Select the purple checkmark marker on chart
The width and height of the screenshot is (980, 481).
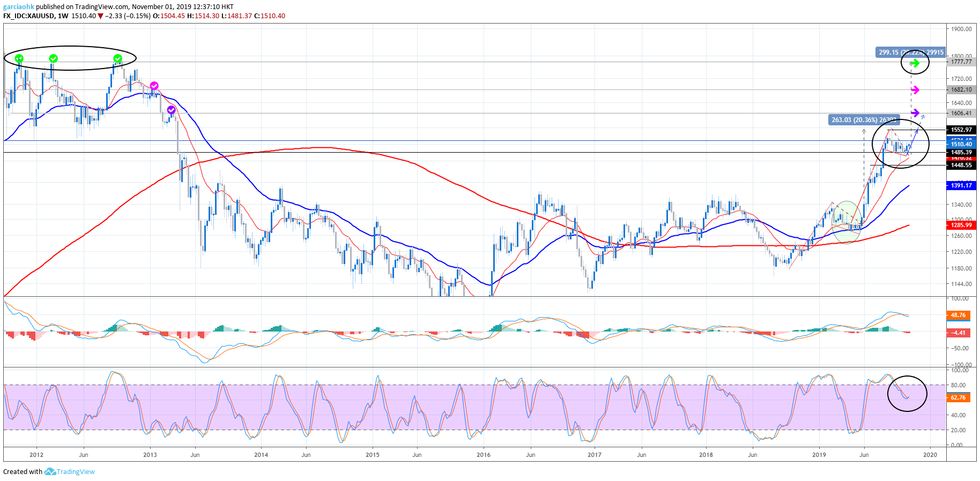[x=172, y=110]
